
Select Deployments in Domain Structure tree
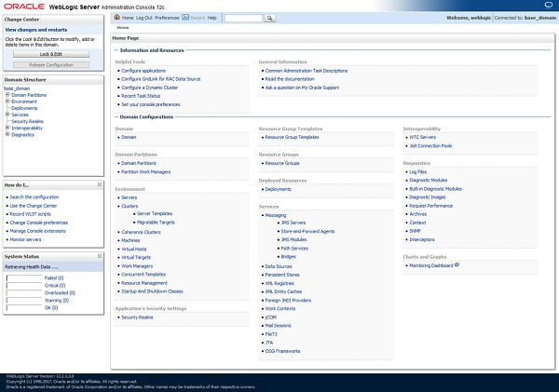pyautogui.click(x=24, y=108)
